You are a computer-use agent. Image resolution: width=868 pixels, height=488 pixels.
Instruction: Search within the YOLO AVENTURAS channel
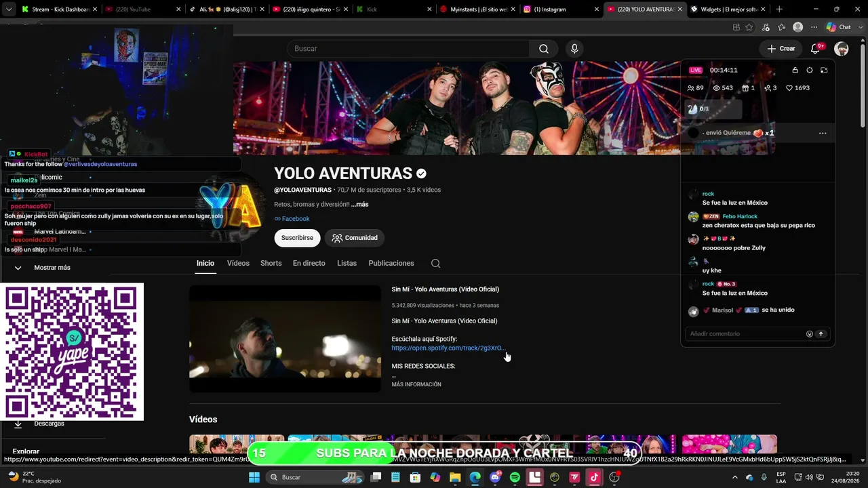click(435, 264)
